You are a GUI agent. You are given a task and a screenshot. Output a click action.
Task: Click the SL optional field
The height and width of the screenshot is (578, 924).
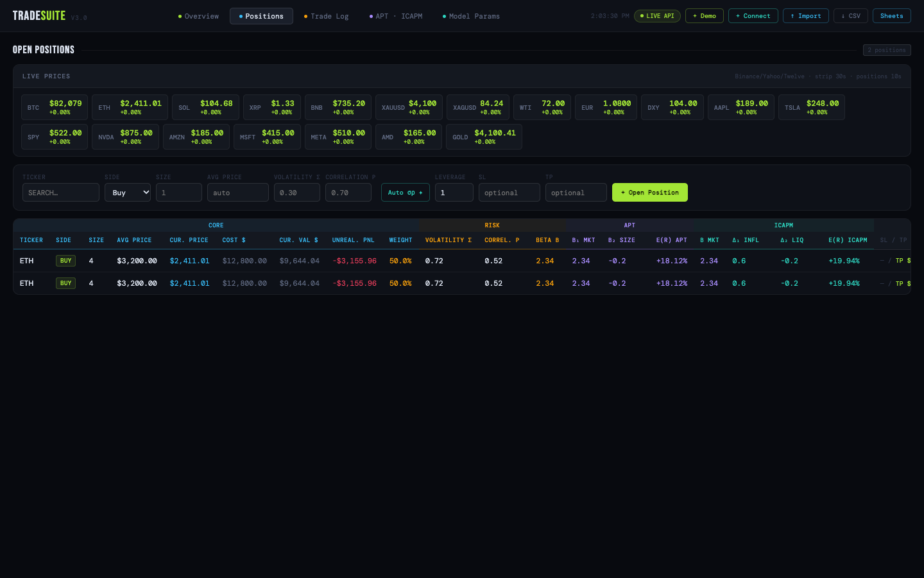(x=509, y=193)
